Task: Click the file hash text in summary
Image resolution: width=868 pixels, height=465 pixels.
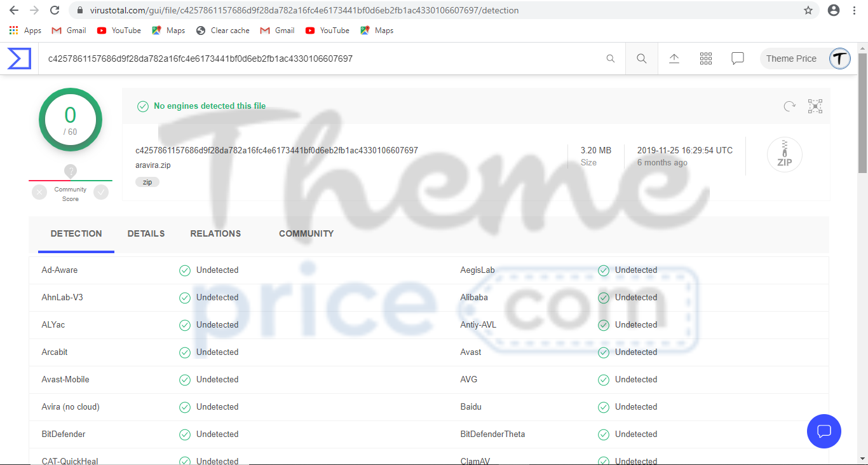Action: pyautogui.click(x=276, y=151)
